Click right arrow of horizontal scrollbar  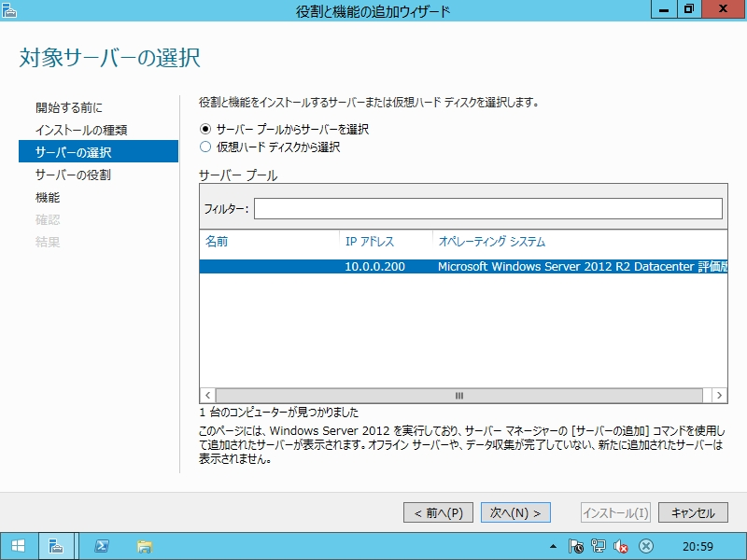point(720,395)
